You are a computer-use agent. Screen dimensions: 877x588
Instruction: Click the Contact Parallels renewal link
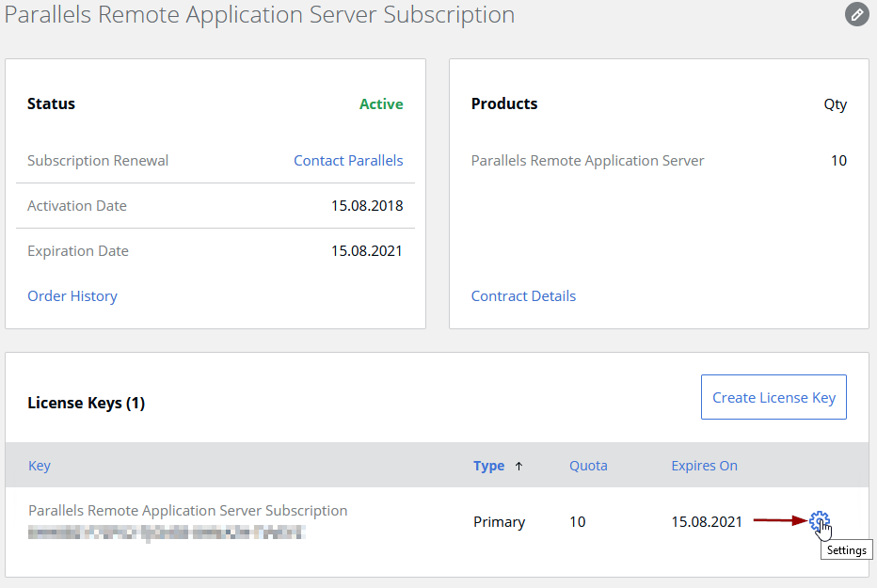(x=348, y=161)
